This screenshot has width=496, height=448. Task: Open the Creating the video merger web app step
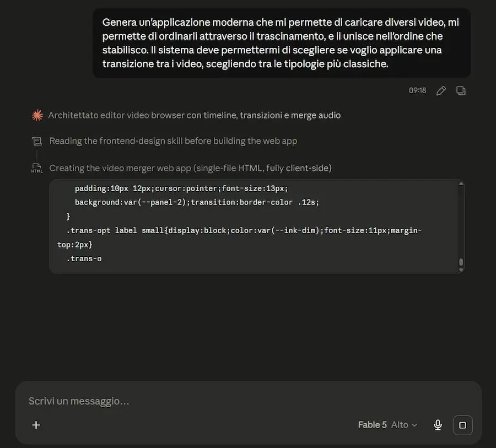pyautogui.click(x=191, y=168)
